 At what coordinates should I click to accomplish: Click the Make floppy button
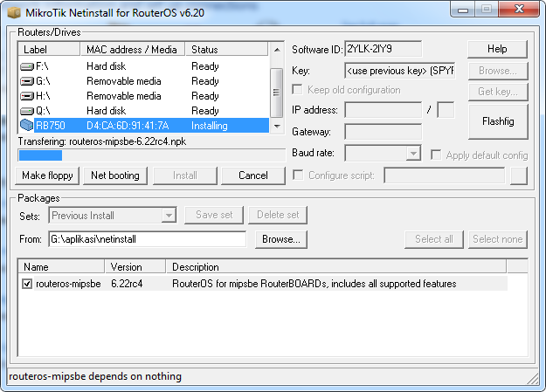click(x=47, y=175)
